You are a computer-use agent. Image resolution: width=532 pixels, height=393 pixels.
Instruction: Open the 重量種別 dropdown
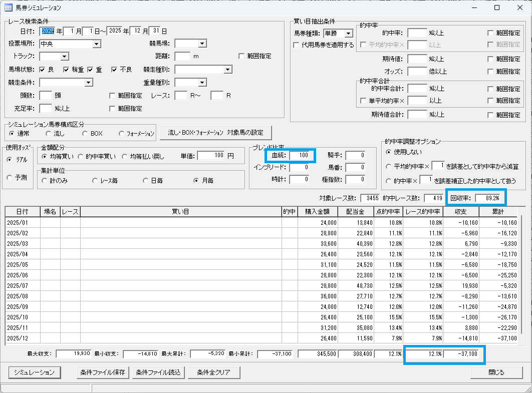202,83
